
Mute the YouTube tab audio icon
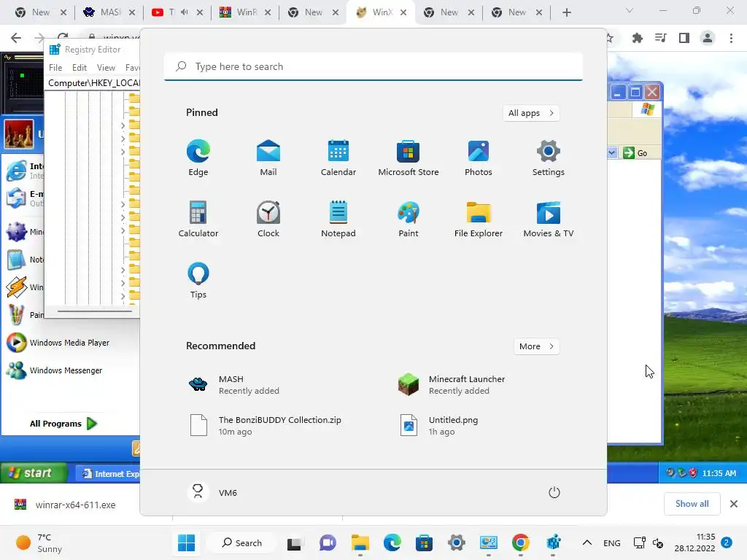click(x=185, y=12)
